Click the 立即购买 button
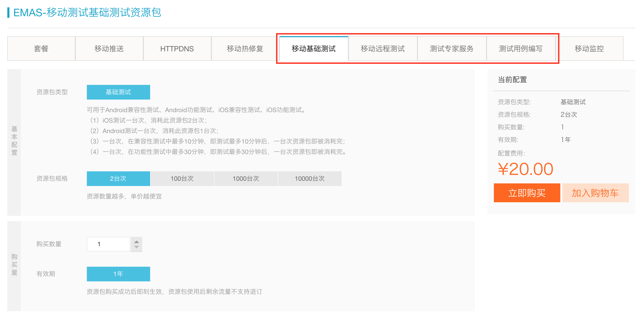644x317 pixels. point(527,193)
